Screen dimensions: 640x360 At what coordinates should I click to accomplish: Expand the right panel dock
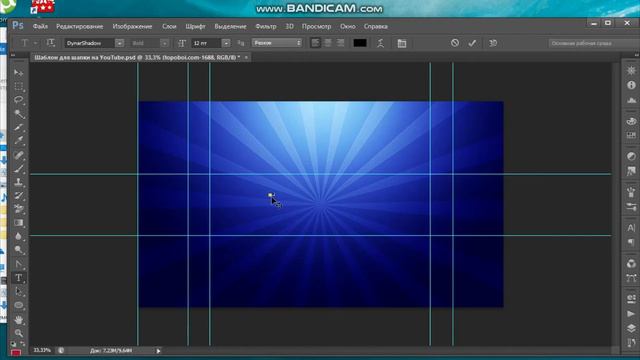[x=636, y=55]
